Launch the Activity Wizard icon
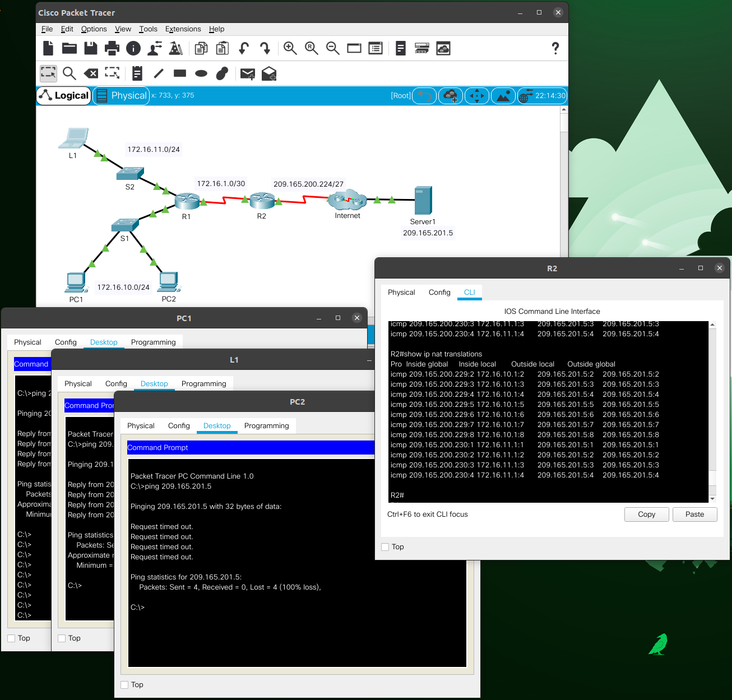The width and height of the screenshot is (732, 700). click(x=155, y=48)
